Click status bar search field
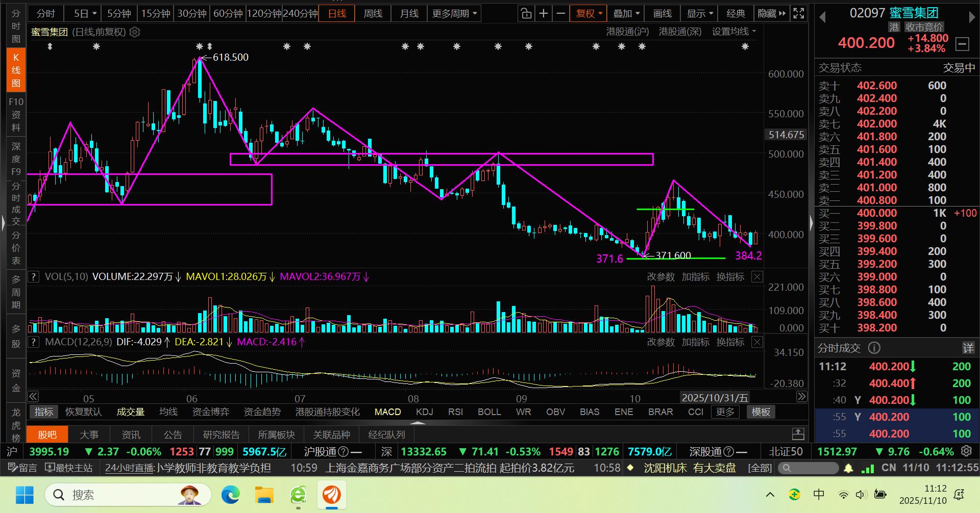The width and height of the screenshot is (980, 513). (808, 468)
